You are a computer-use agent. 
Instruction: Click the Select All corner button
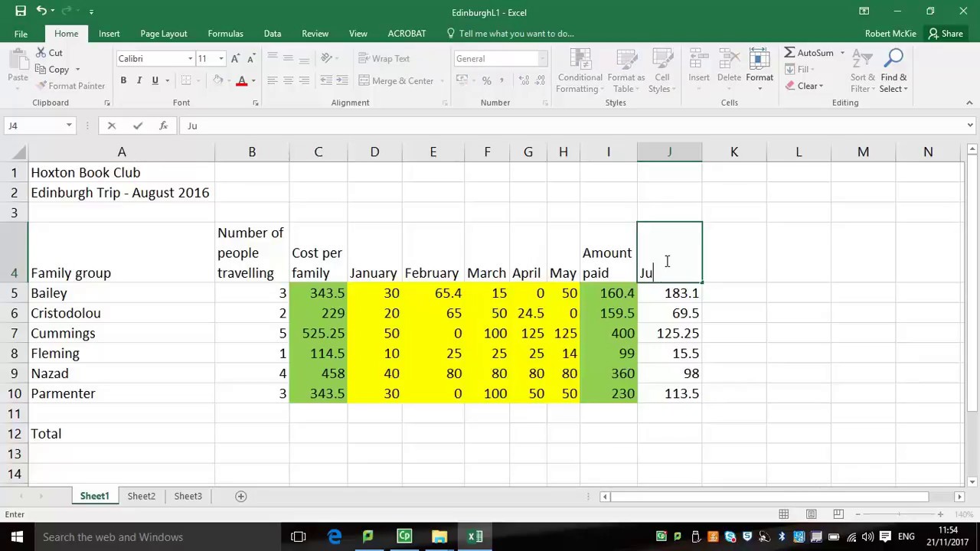click(x=14, y=152)
